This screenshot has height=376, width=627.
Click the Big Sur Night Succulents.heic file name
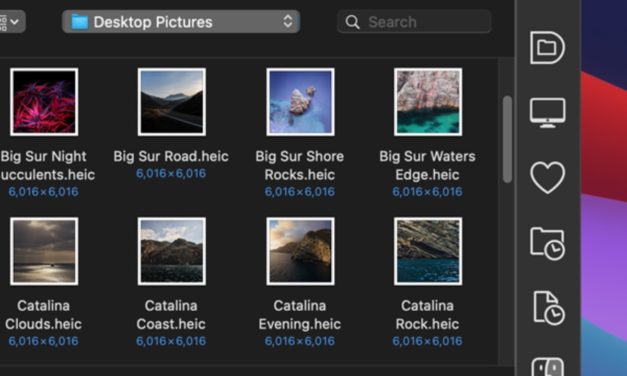point(47,165)
